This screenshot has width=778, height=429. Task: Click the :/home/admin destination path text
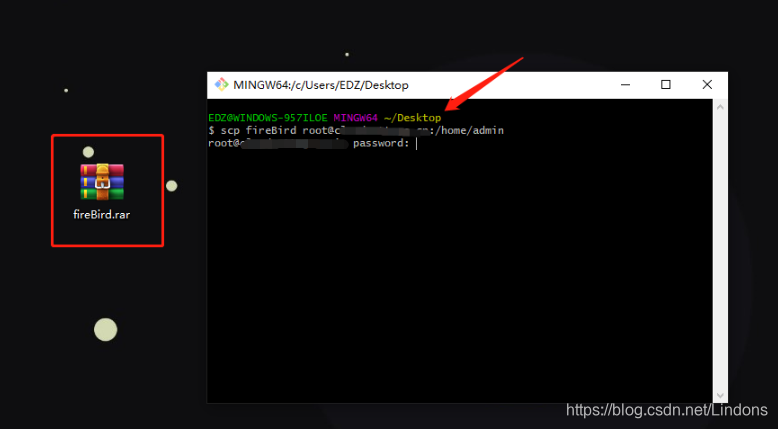[x=466, y=131]
